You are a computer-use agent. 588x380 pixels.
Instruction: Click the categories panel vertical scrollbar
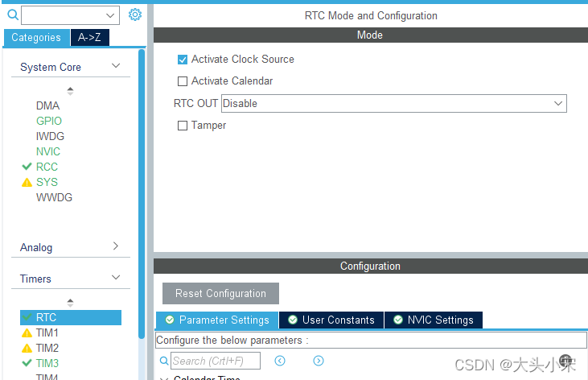(x=142, y=194)
